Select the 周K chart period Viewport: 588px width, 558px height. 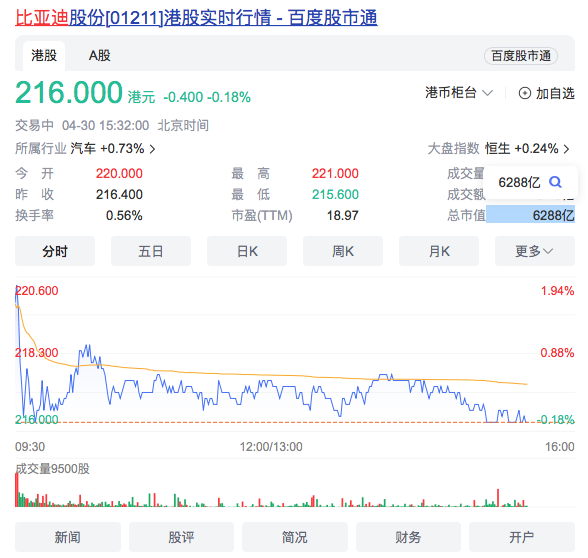click(x=343, y=251)
